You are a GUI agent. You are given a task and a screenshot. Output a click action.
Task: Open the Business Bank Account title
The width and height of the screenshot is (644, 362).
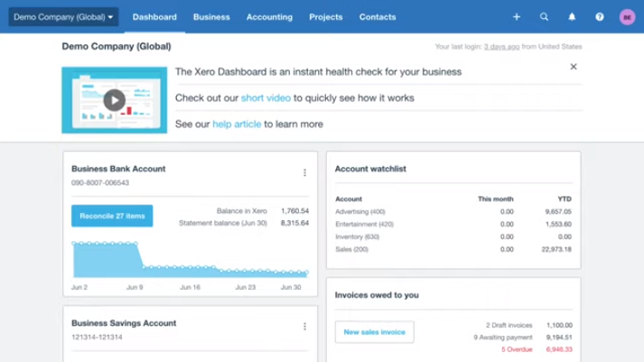pos(118,169)
